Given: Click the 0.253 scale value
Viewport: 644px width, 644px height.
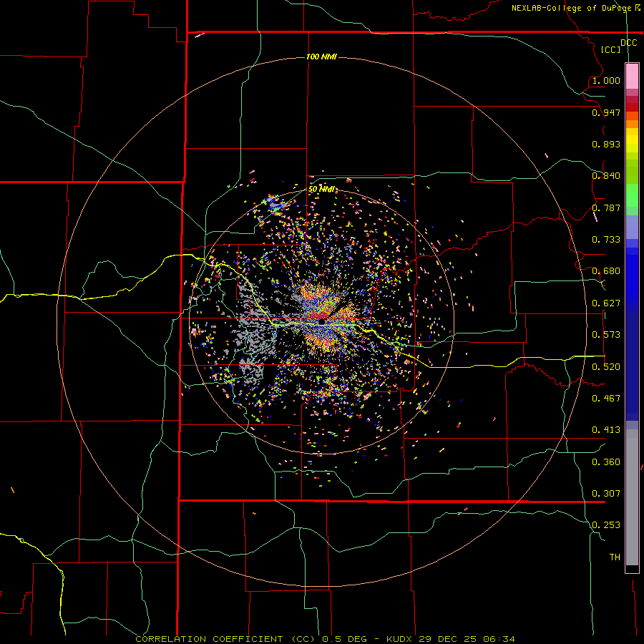Looking at the screenshot, I should pos(606,525).
